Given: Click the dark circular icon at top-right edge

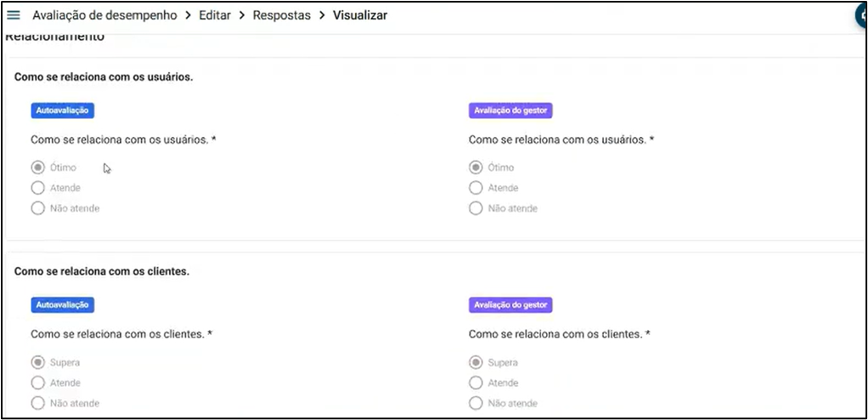Looking at the screenshot, I should pos(861,15).
